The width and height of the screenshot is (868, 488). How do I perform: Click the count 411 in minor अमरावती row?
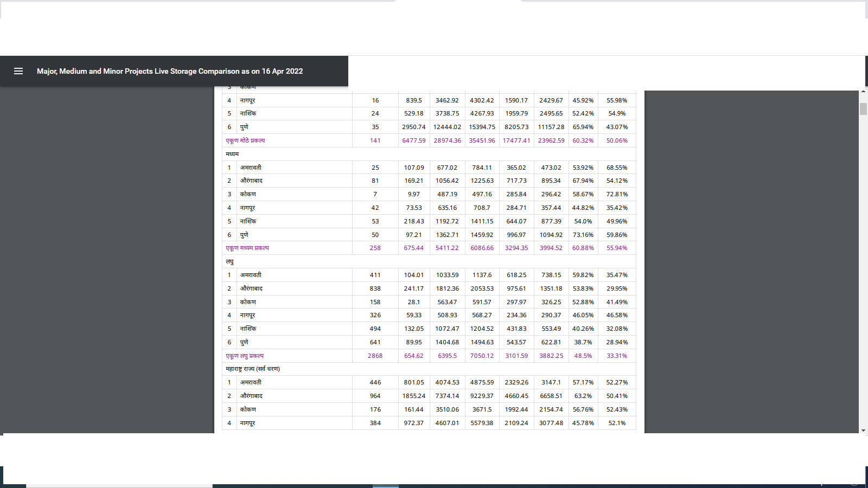(375, 275)
